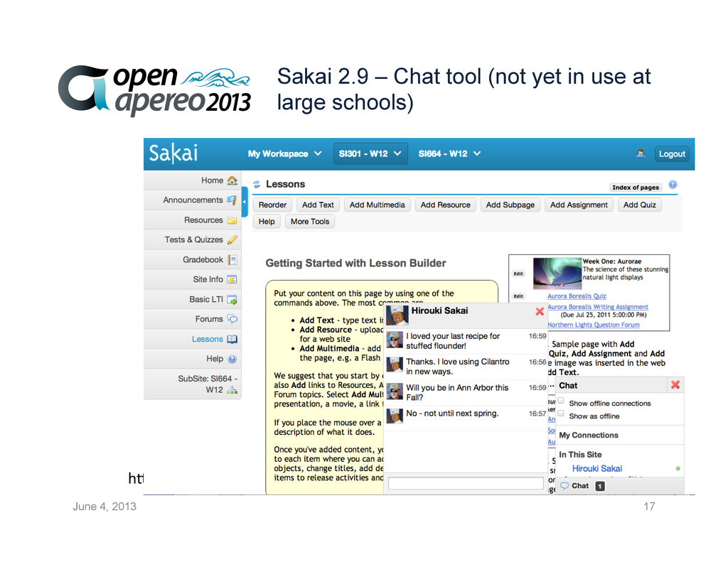The image size is (728, 562).
Task: Select Hirouki Sakai in This Site connections
Action: (x=596, y=469)
